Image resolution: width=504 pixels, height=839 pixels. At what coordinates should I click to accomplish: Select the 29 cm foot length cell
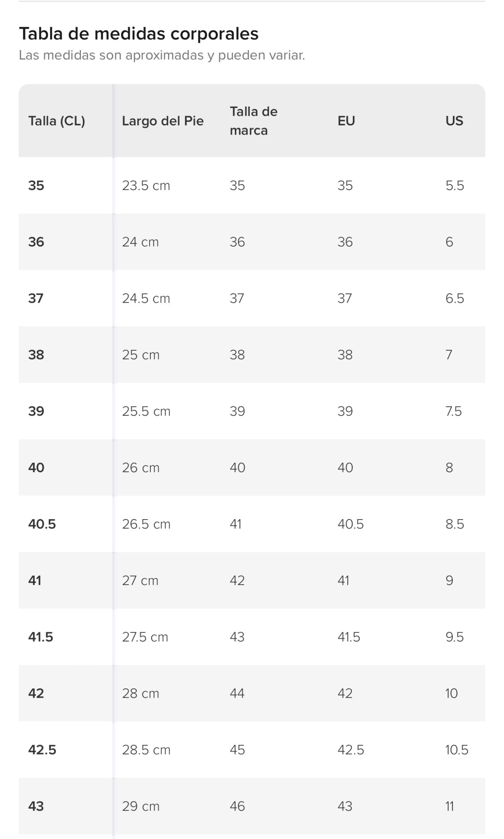coord(141,807)
